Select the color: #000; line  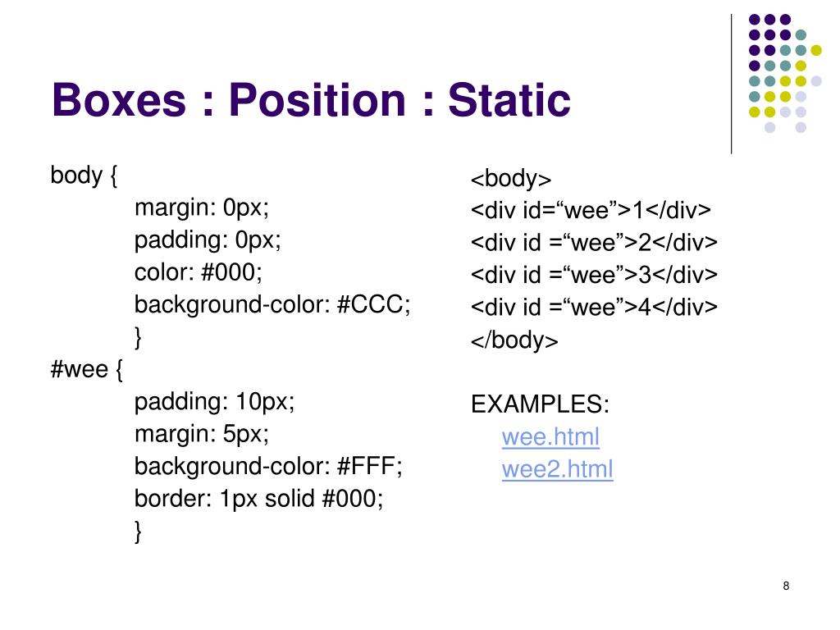pyautogui.click(x=199, y=272)
